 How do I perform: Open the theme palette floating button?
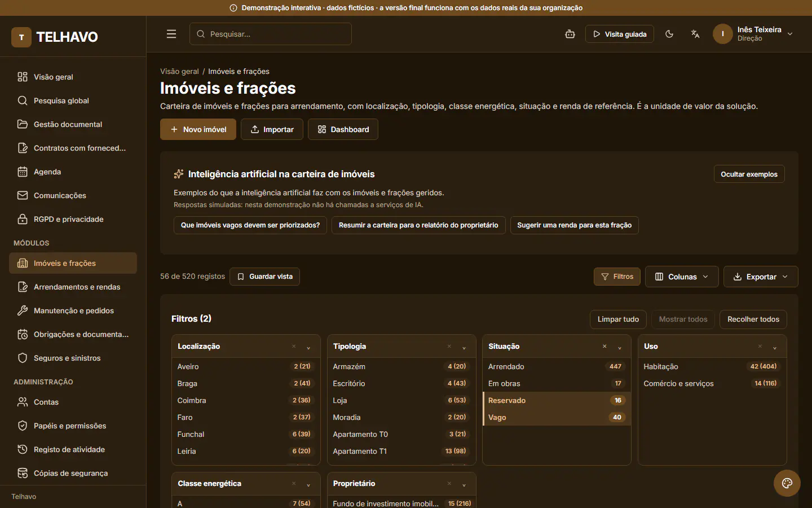click(x=787, y=483)
